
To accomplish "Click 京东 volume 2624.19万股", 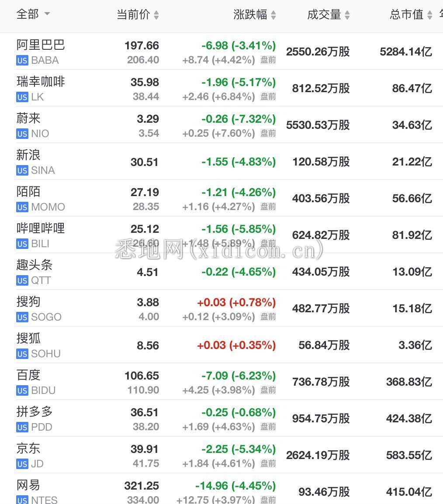I will [318, 455].
